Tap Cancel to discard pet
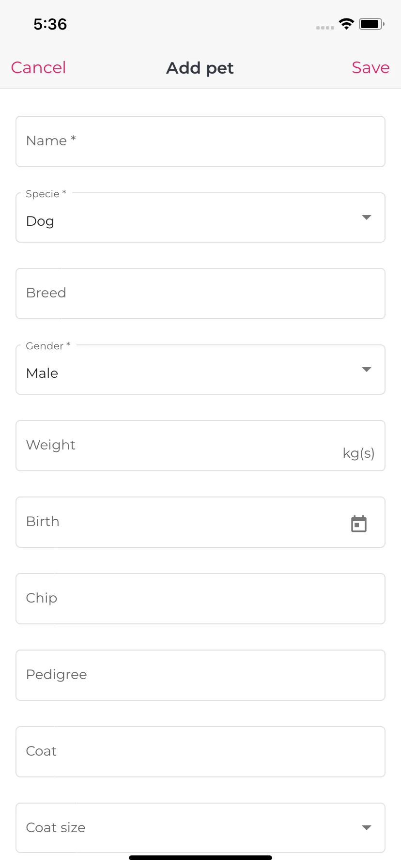Screen dimensions: 401x868 coord(38,67)
